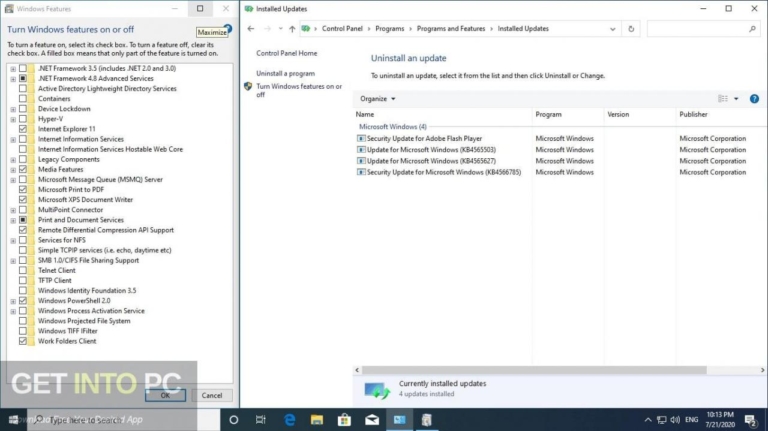Open Turn Windows features on or off link
This screenshot has height=431, width=768.
tap(299, 91)
